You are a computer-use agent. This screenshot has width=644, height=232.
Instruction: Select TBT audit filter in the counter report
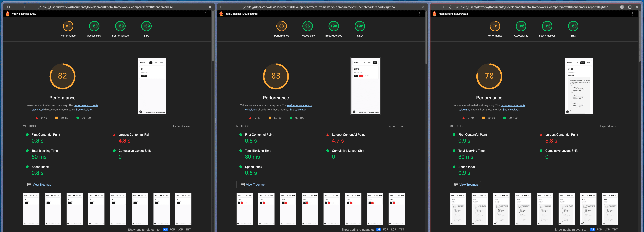(x=401, y=229)
